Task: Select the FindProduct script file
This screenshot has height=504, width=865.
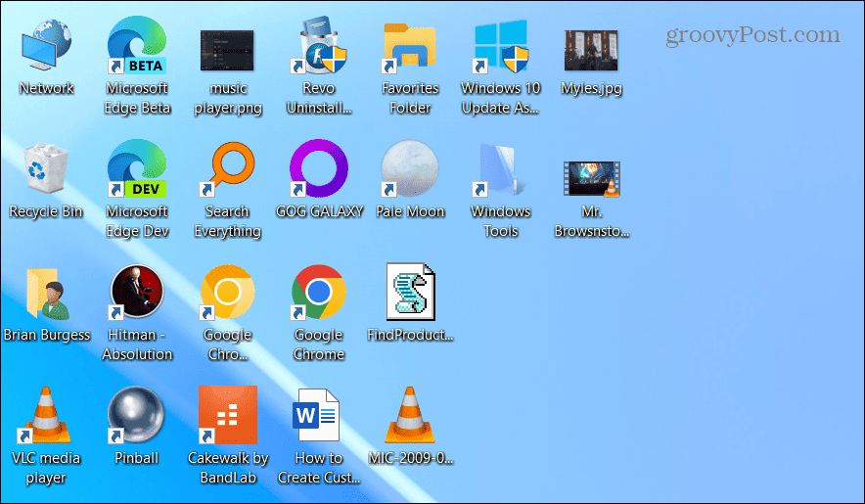Action: 410,294
